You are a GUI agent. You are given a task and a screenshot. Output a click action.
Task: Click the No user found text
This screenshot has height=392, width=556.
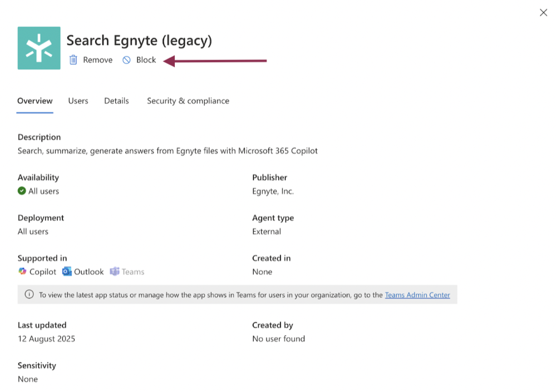tap(278, 338)
